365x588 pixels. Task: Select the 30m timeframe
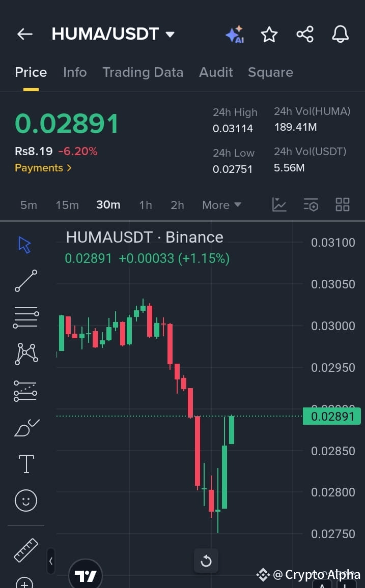108,205
